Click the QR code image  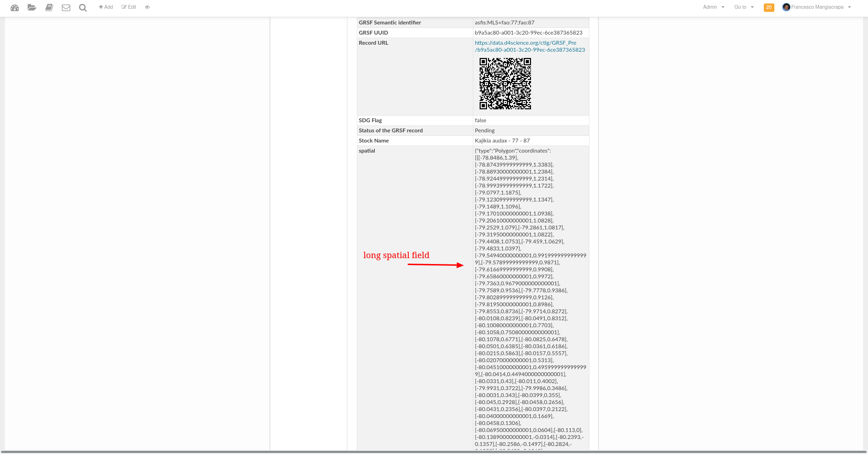pos(505,84)
